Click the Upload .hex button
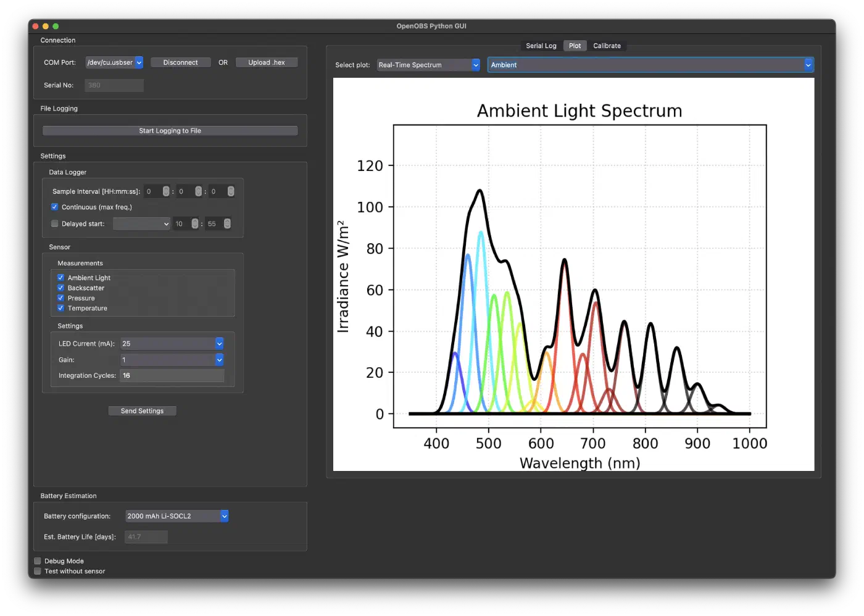The image size is (864, 616). tap(267, 62)
